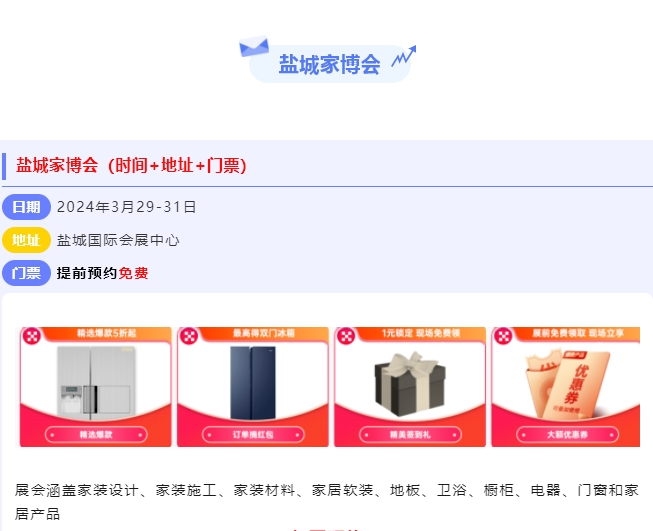653x531 pixels.
Task: Click the red 盐城家博会 (时间+地址+门票) heading
Action: tap(131, 165)
